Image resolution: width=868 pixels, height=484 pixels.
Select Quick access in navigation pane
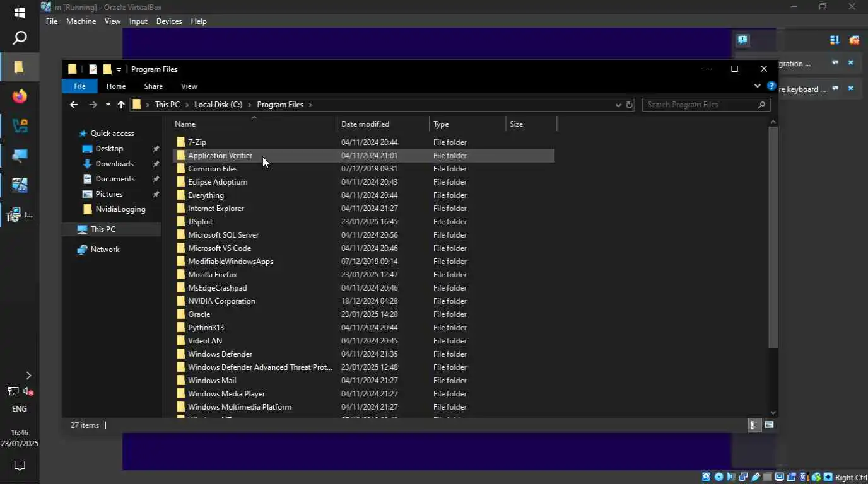pyautogui.click(x=112, y=134)
